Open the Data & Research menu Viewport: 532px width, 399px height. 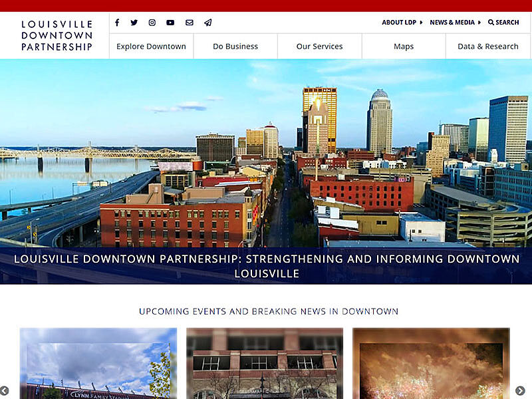(x=488, y=46)
